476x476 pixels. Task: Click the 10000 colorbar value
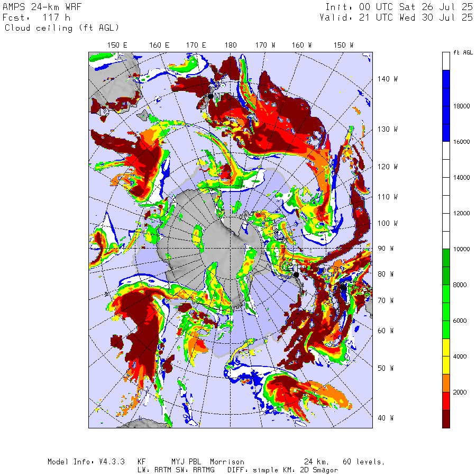[461, 249]
